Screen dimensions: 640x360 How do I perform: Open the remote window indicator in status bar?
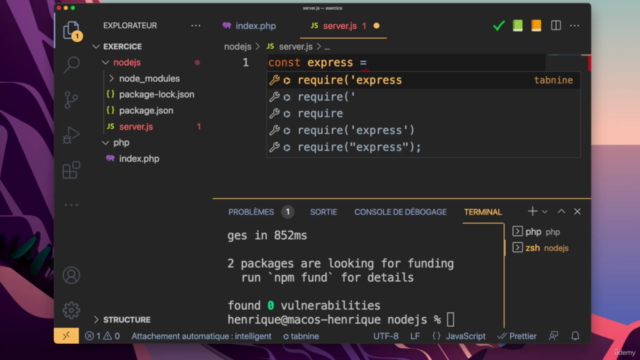click(x=66, y=336)
